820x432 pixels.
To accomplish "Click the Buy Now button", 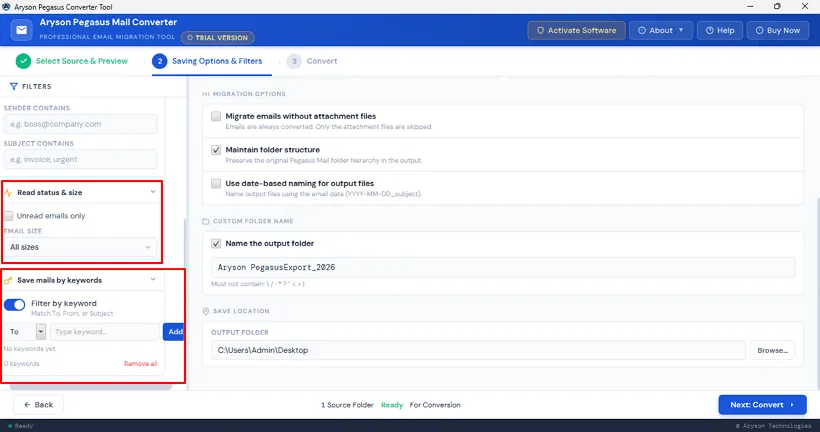I will 778,30.
